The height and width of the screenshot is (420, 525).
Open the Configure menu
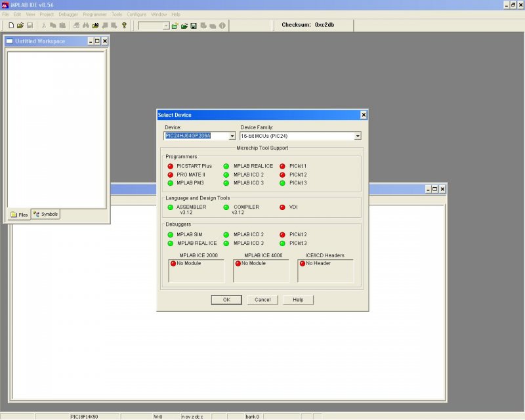[x=136, y=14]
